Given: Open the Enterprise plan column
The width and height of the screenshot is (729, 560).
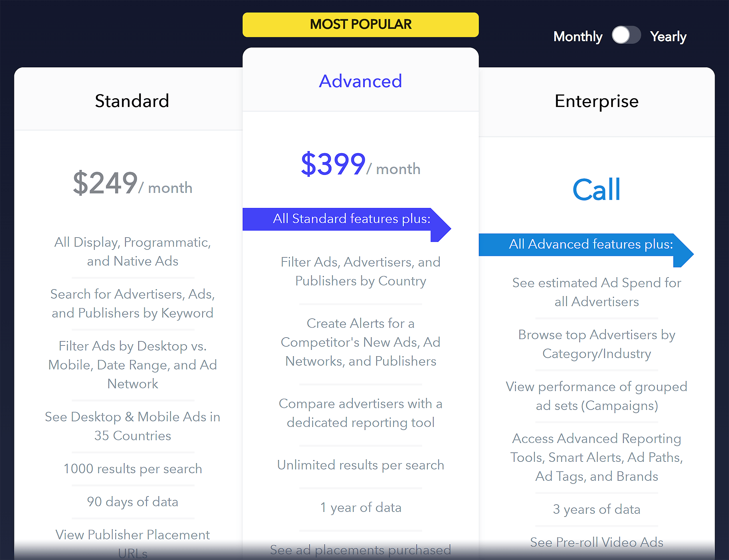Looking at the screenshot, I should tap(596, 101).
